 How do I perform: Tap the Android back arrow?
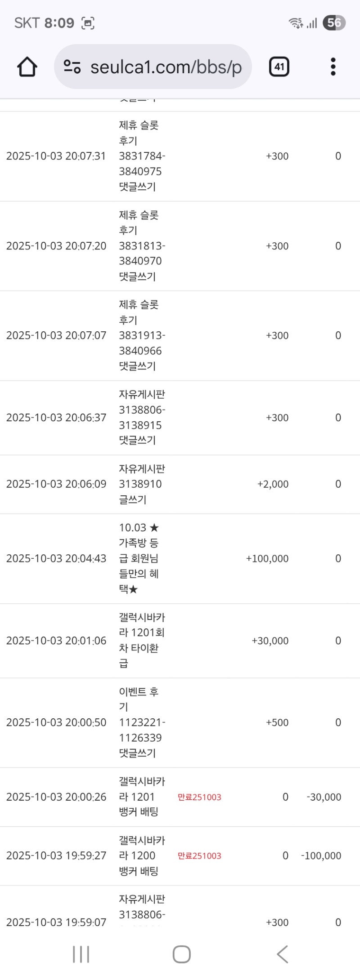(282, 954)
